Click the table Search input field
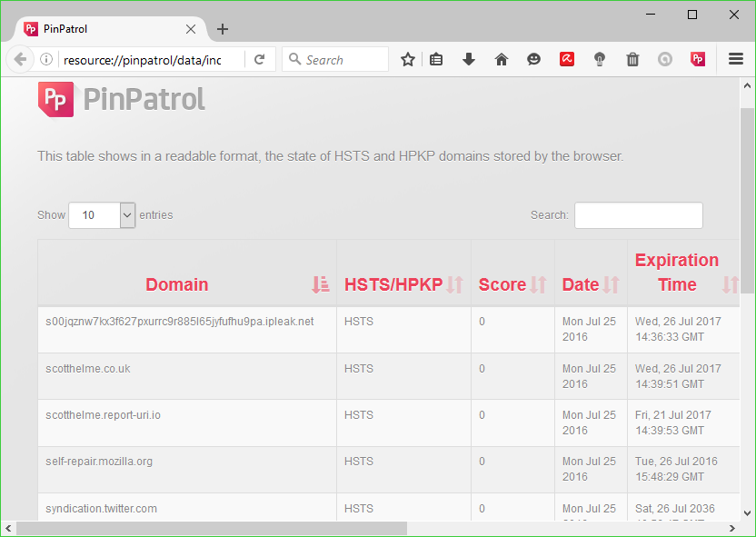Screen dimensions: 756x537 coord(639,215)
